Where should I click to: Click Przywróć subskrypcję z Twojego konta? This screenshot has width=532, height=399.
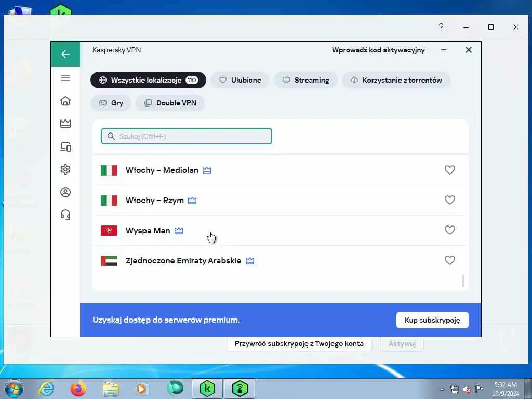pos(299,344)
